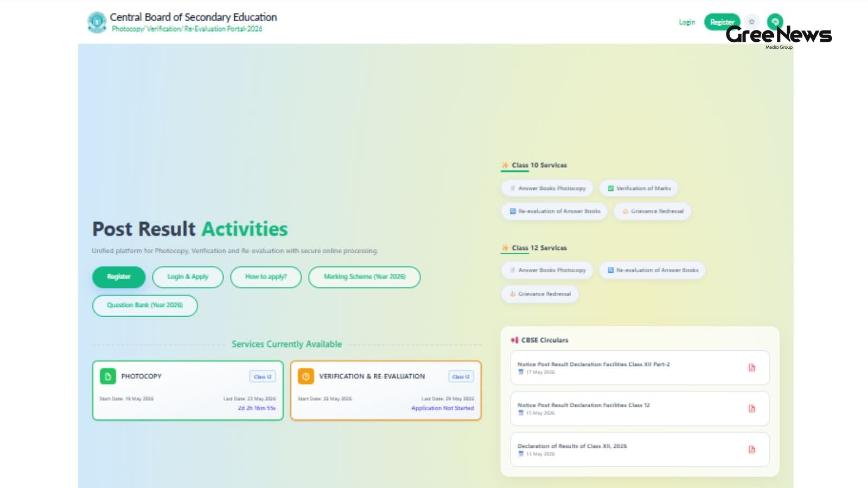
Task: Open the PDF icon for Declaration of Results circular
Action: 752,450
